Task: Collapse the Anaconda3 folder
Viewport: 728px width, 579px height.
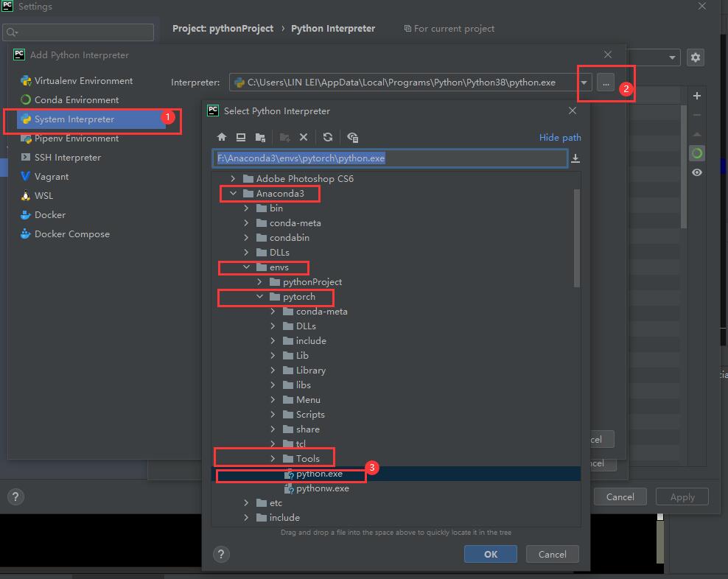Action: (233, 193)
